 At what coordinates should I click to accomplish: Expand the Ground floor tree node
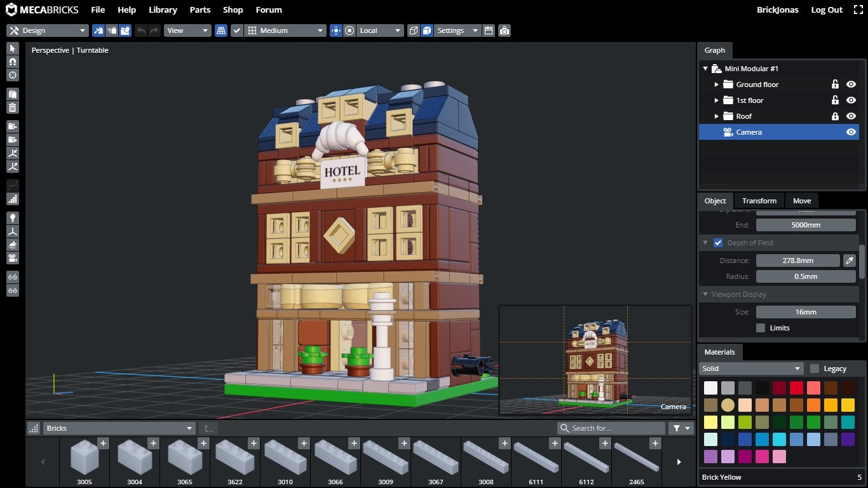point(716,85)
